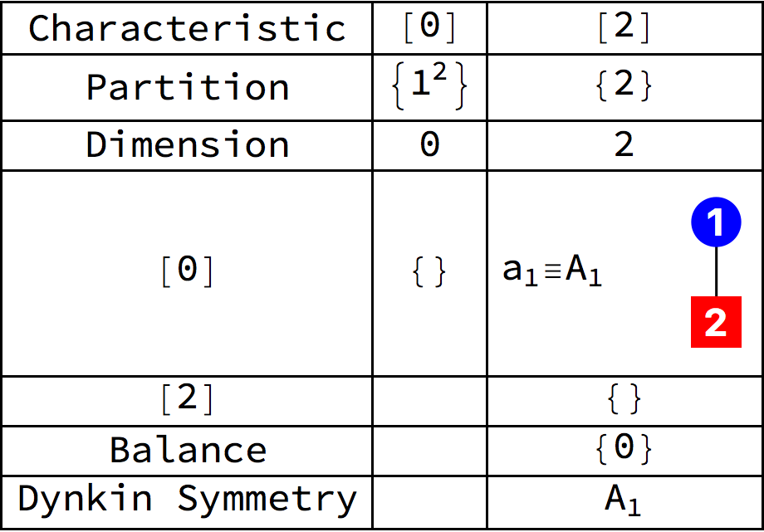The height and width of the screenshot is (532, 764).
Task: Click the {2} partition value
Action: tap(624, 87)
